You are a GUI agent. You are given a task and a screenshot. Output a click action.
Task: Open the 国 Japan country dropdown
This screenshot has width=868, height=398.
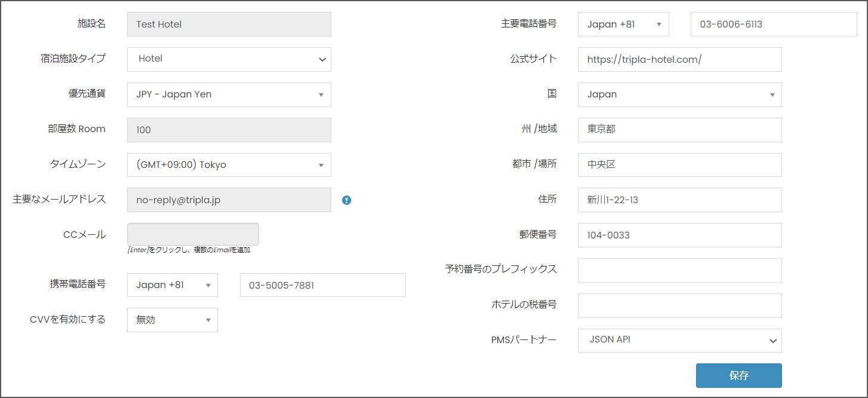click(679, 94)
